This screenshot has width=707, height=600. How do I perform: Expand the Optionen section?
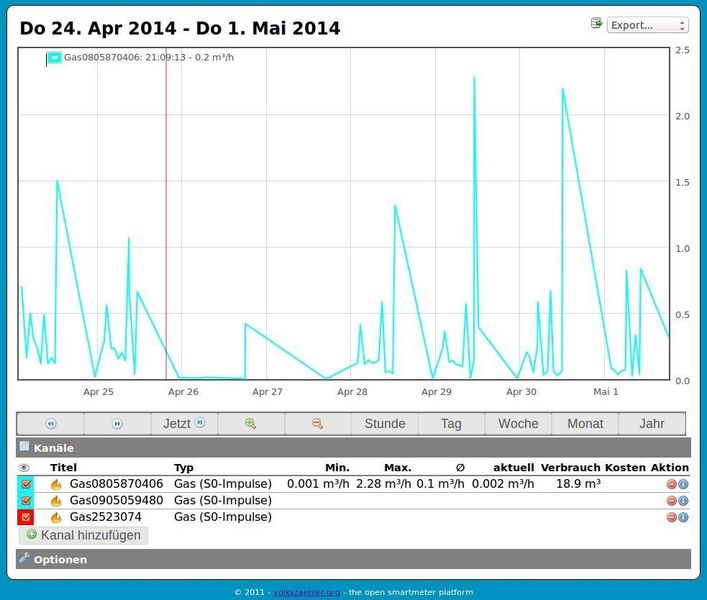60,559
